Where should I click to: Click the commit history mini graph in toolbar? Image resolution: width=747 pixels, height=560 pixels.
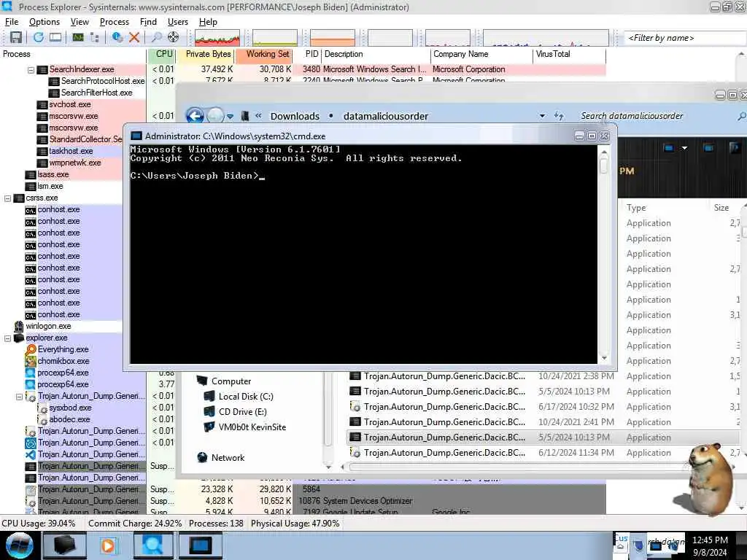pos(275,38)
